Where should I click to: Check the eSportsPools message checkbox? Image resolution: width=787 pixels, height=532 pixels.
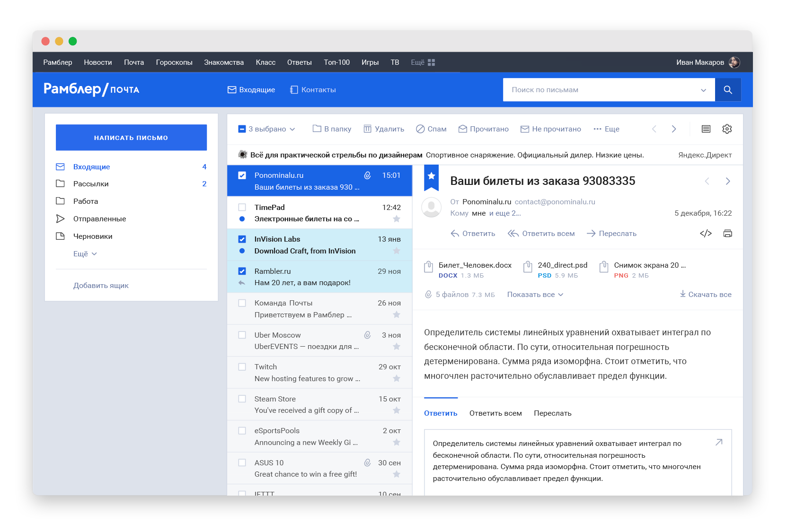[242, 431]
